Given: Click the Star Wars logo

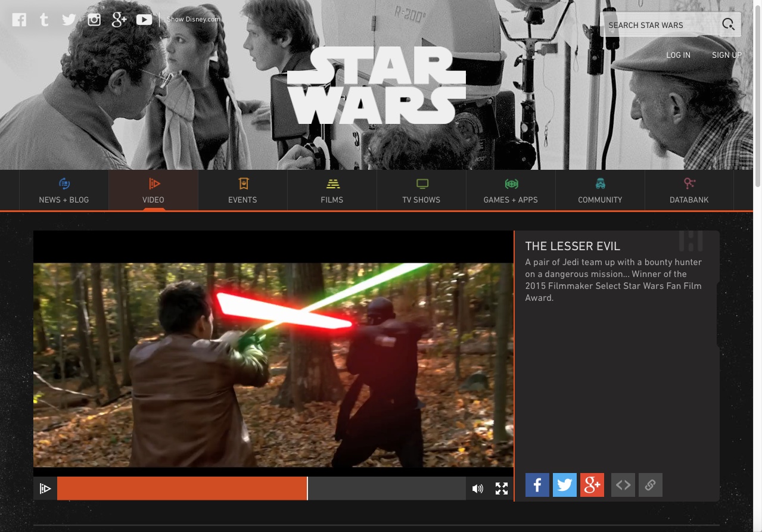Looking at the screenshot, I should pos(376,85).
